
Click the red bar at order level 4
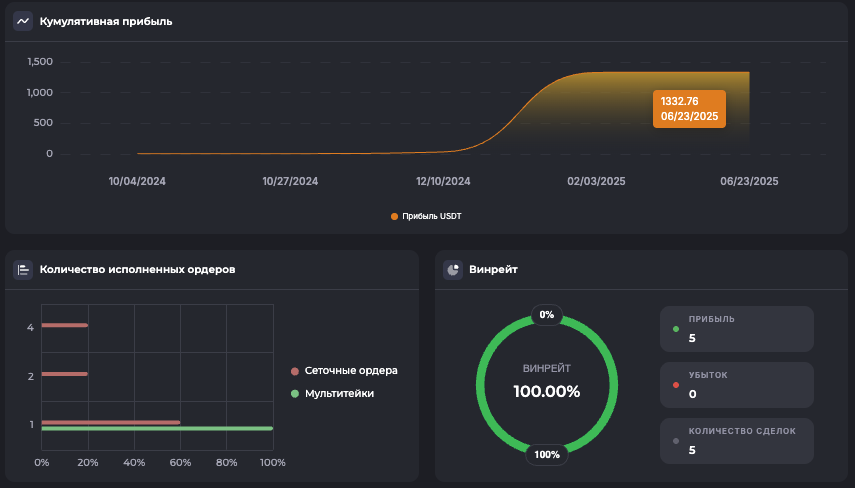[x=65, y=325]
